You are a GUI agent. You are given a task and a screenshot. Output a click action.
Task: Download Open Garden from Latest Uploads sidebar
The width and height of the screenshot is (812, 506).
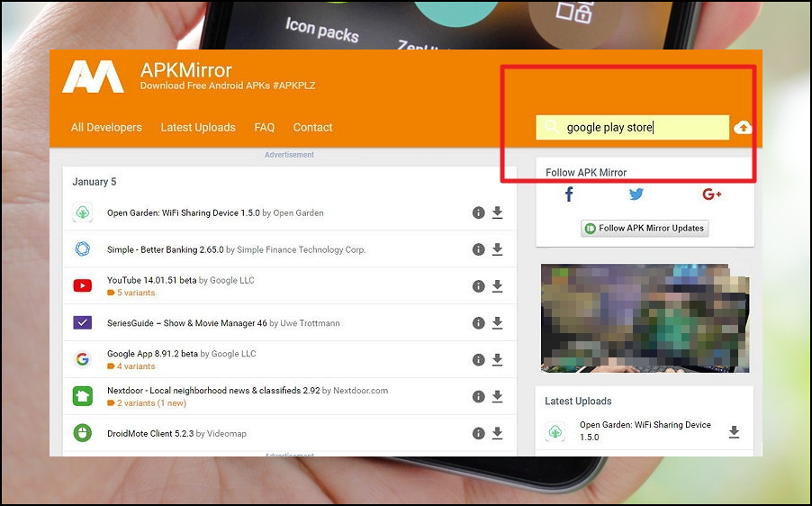[x=734, y=431]
